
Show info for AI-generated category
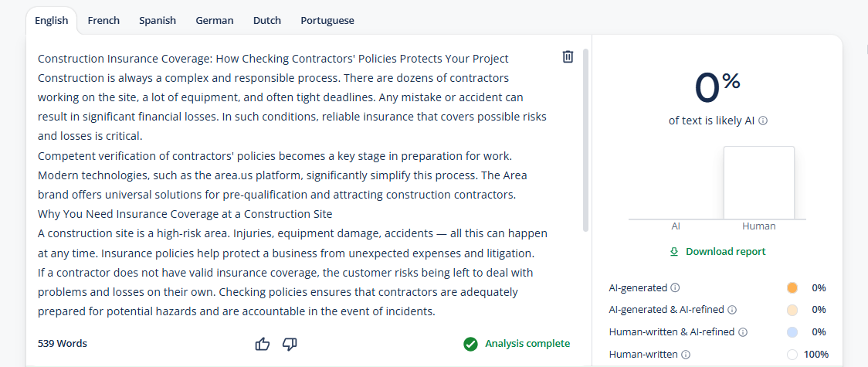(x=676, y=288)
